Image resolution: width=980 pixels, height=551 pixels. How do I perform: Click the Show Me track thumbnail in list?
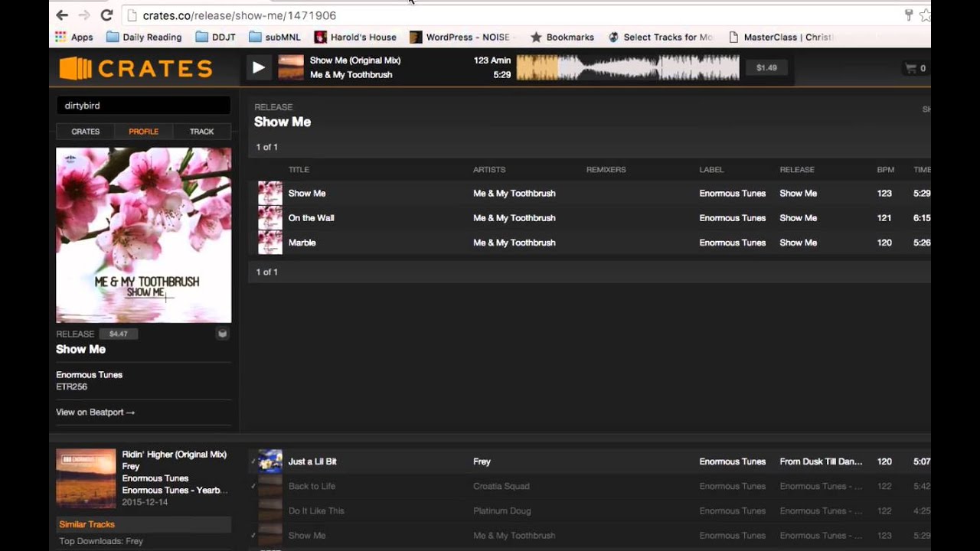tap(269, 193)
